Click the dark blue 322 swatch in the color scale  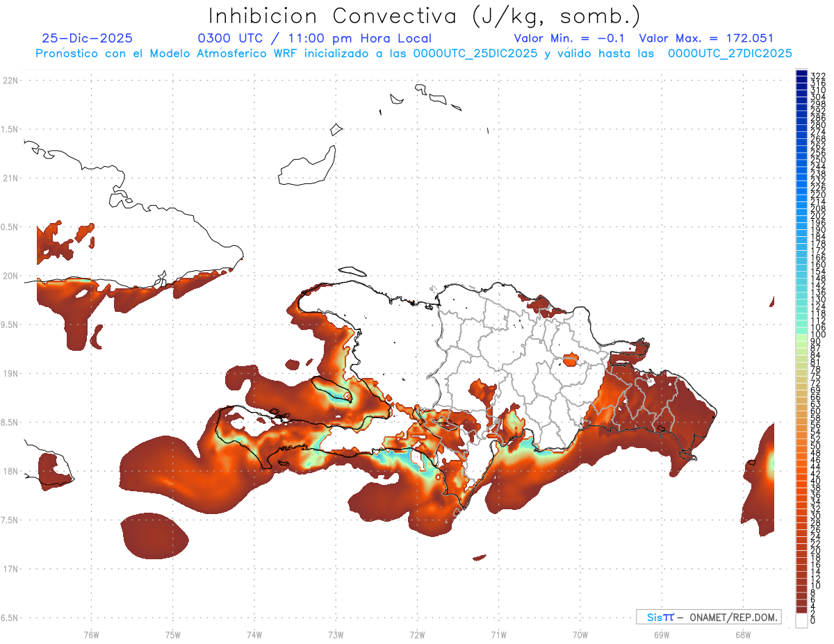click(801, 74)
